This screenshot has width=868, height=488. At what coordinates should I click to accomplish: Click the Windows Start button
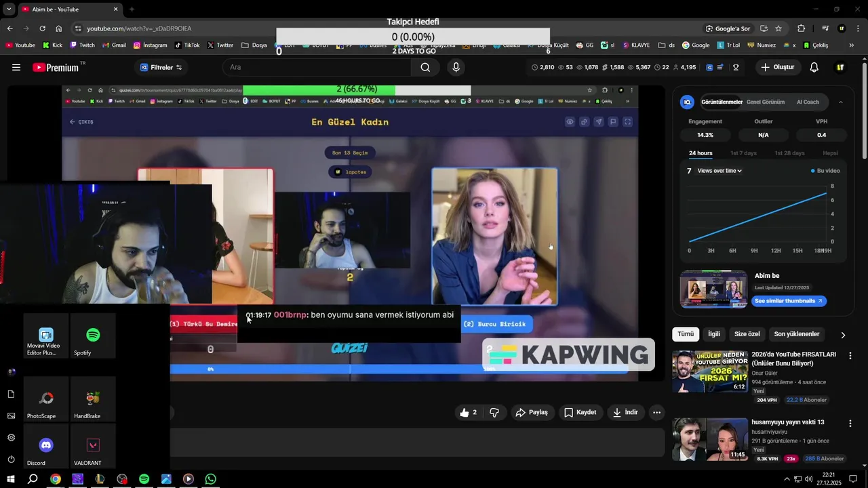(10, 479)
